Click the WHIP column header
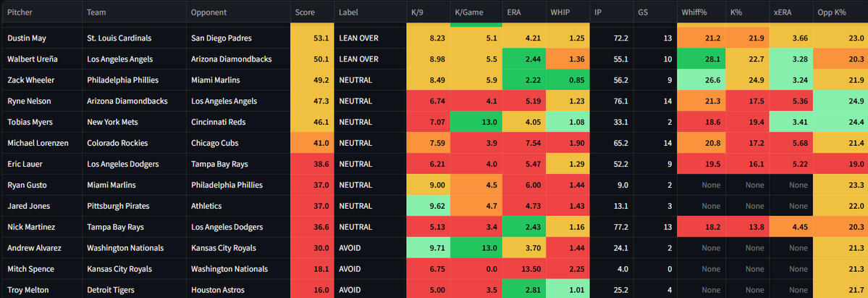Screen dimensions: 868x298 (568, 12)
